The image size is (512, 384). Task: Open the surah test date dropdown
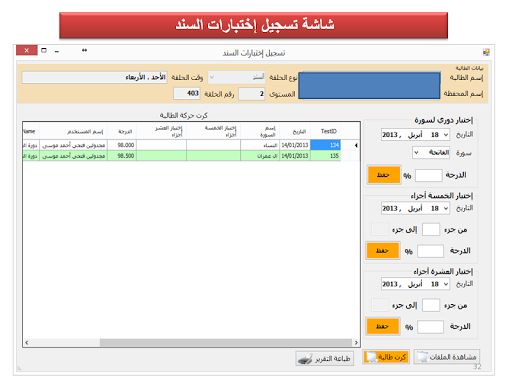[x=446, y=135]
